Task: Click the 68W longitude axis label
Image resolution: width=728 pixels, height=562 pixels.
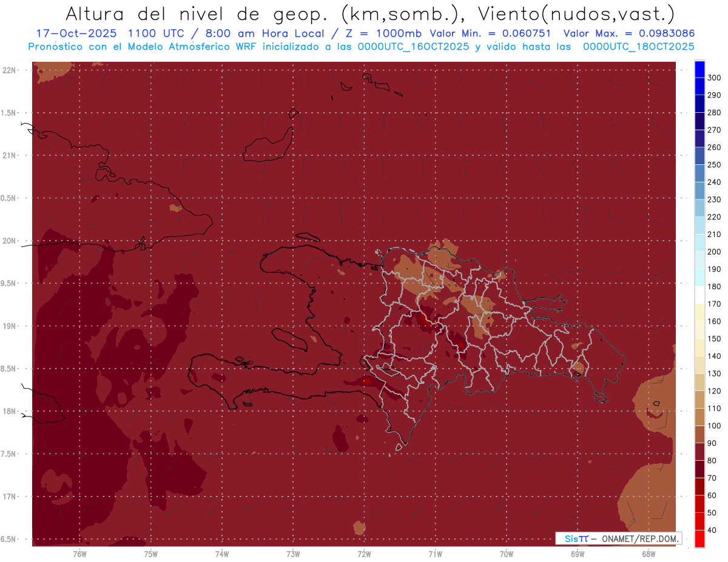Action: 649,554
